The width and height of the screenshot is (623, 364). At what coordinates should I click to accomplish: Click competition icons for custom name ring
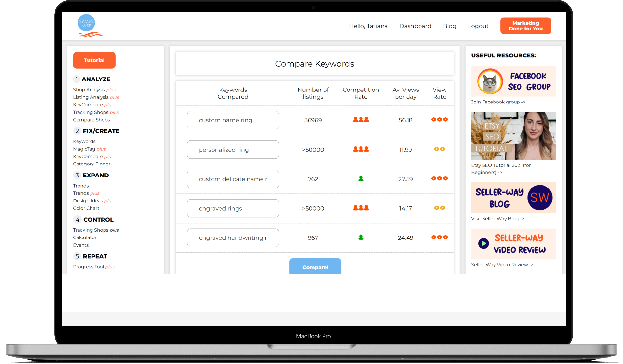click(x=361, y=120)
